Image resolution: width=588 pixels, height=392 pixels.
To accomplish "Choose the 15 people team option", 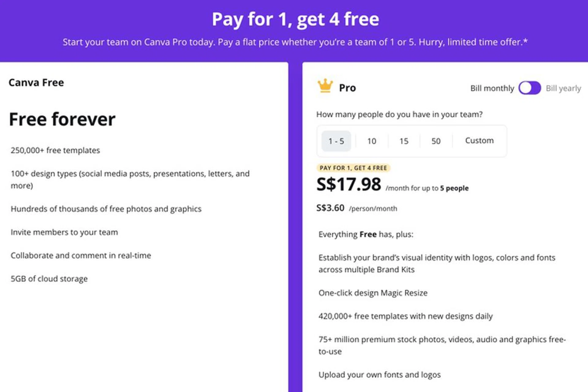I will coord(404,141).
